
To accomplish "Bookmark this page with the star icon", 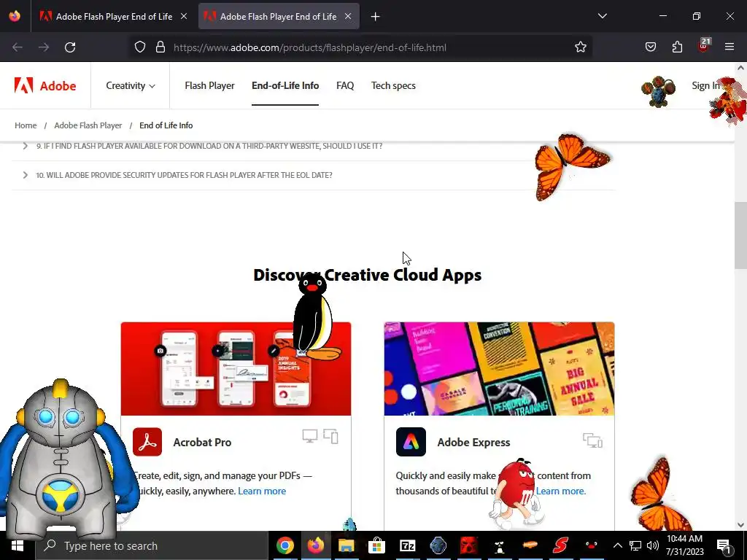I will point(580,47).
